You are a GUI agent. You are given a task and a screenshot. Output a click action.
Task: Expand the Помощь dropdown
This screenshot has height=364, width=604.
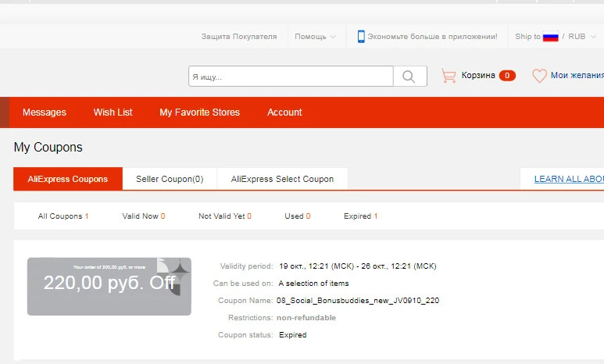pyautogui.click(x=315, y=37)
